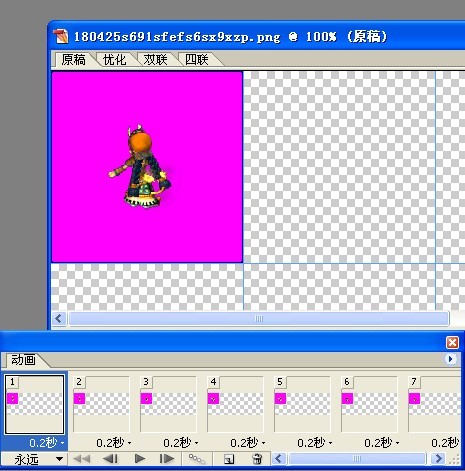Go to next animation frame
The image size is (465, 471).
coord(167,459)
